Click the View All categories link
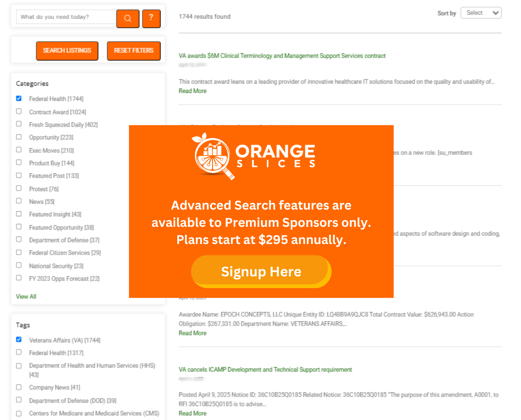Image resolution: width=521 pixels, height=420 pixels. coord(26,296)
